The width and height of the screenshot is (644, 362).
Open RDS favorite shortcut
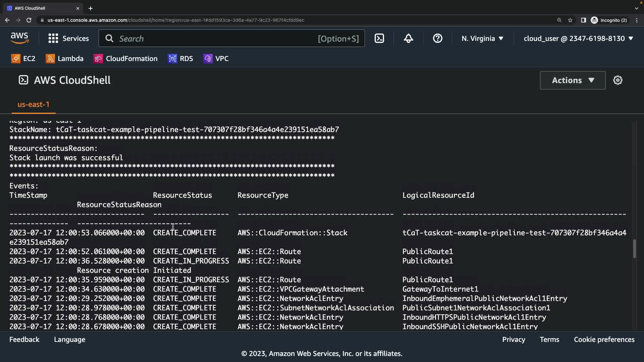pyautogui.click(x=180, y=59)
